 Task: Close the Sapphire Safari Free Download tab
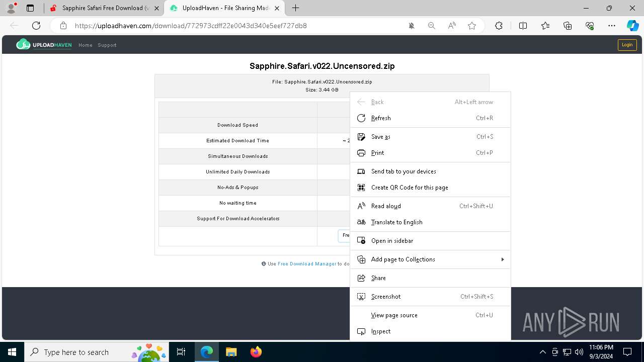tap(157, 8)
